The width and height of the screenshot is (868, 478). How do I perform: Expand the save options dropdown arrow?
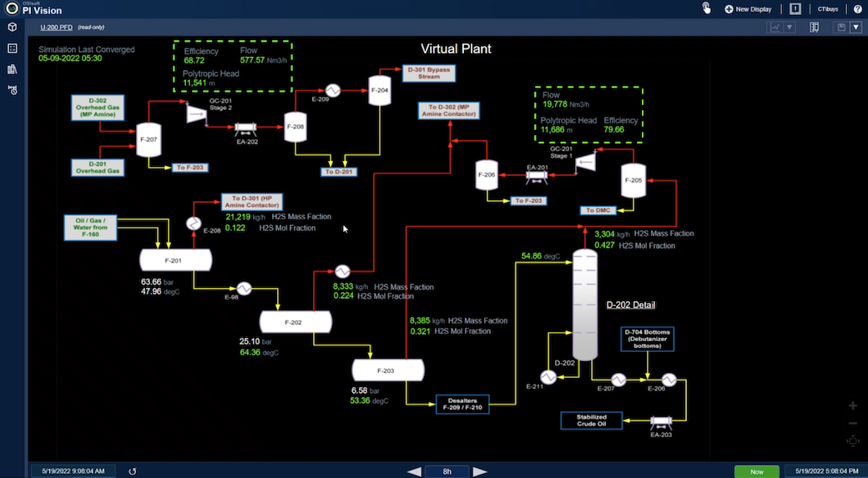point(855,28)
